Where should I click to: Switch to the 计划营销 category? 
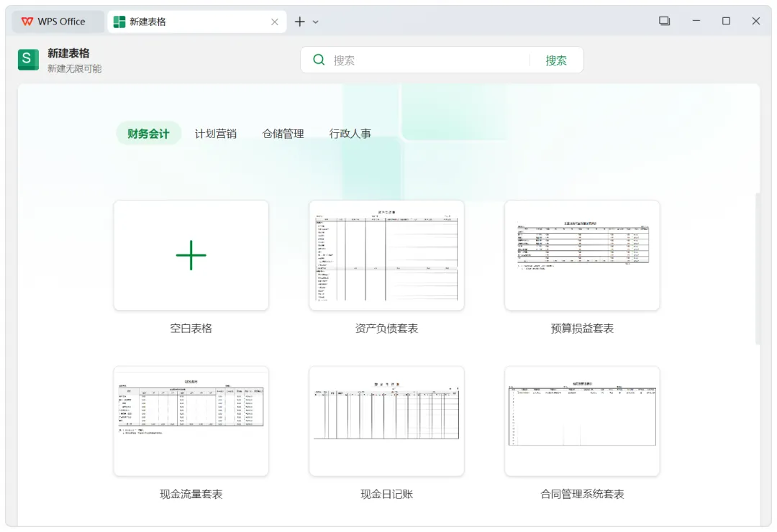point(216,134)
